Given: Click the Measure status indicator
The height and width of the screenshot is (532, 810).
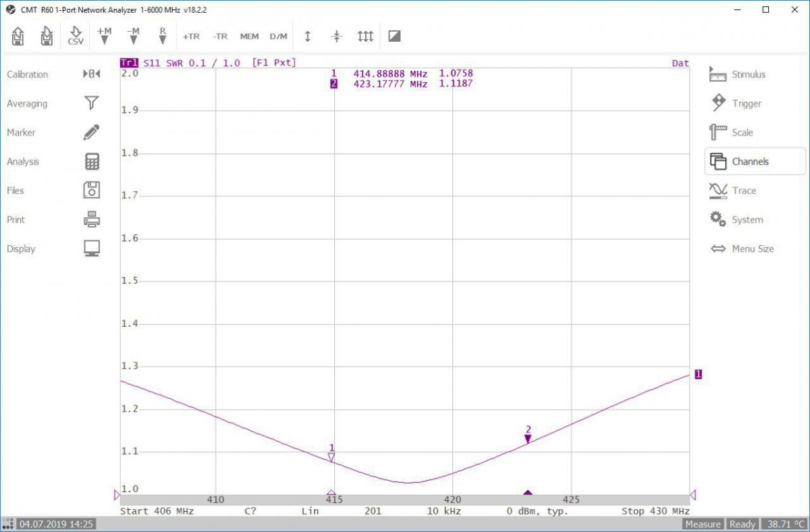Looking at the screenshot, I should [x=703, y=525].
